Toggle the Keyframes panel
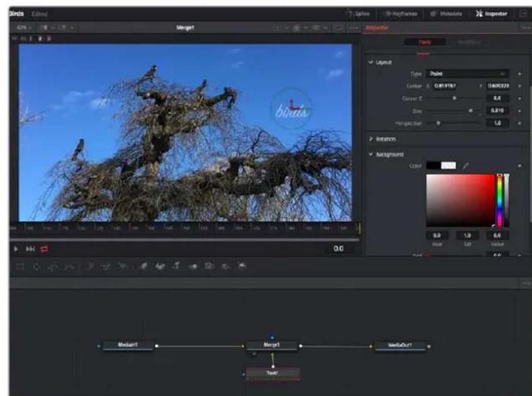 click(401, 14)
